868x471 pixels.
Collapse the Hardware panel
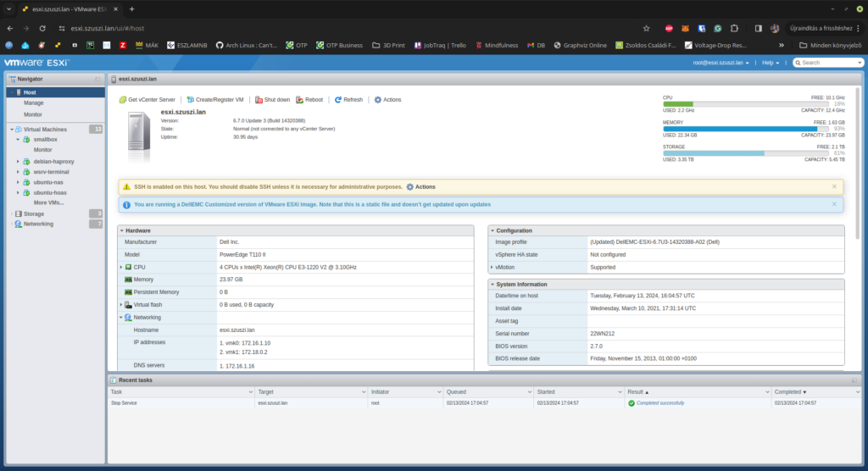(122, 230)
